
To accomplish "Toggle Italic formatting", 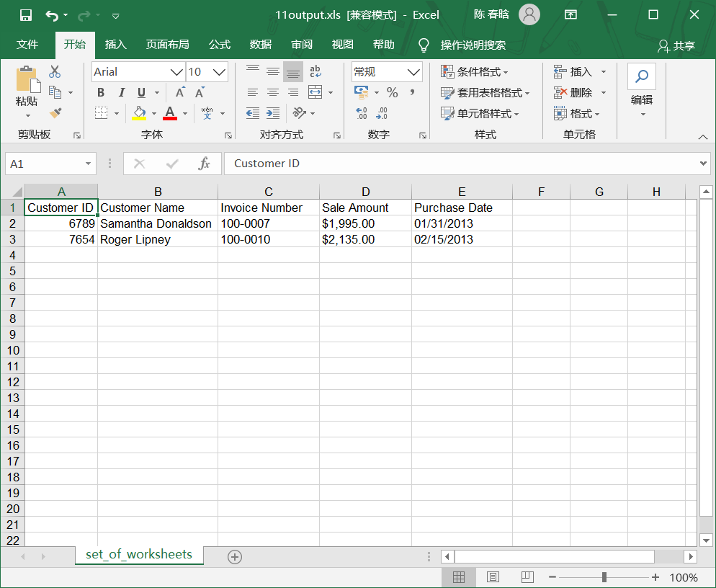I will pyautogui.click(x=121, y=93).
